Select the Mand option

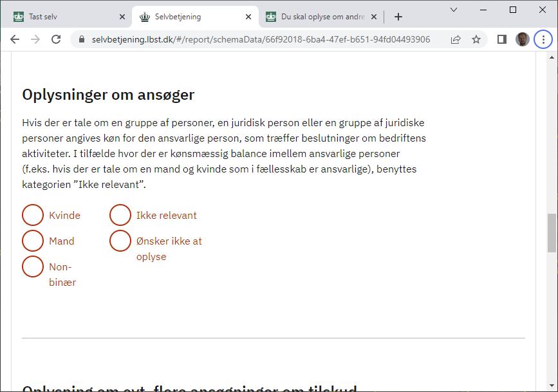coord(33,241)
